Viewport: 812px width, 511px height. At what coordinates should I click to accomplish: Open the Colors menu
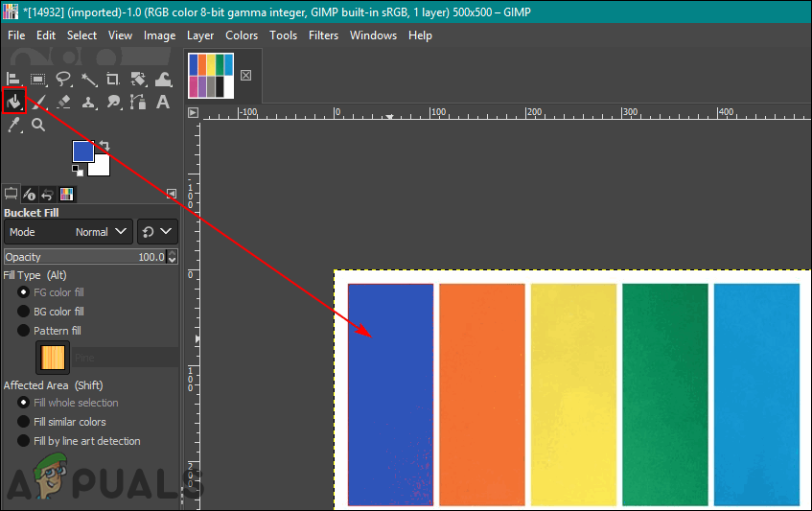tap(242, 35)
